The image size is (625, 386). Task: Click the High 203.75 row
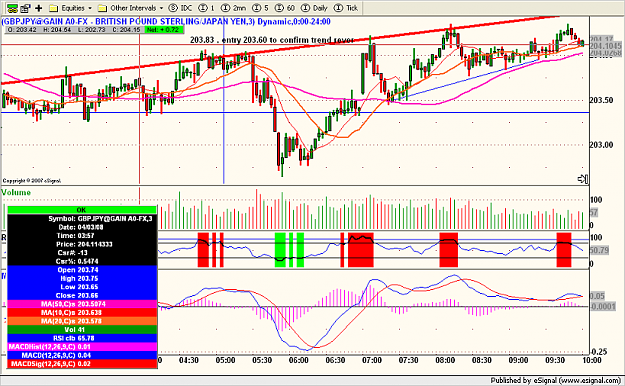(82, 279)
